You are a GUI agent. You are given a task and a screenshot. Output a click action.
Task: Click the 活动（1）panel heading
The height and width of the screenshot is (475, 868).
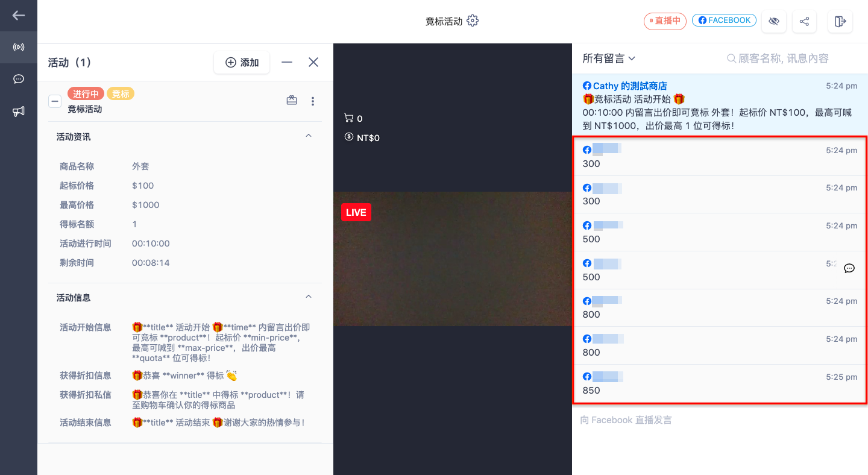[69, 62]
